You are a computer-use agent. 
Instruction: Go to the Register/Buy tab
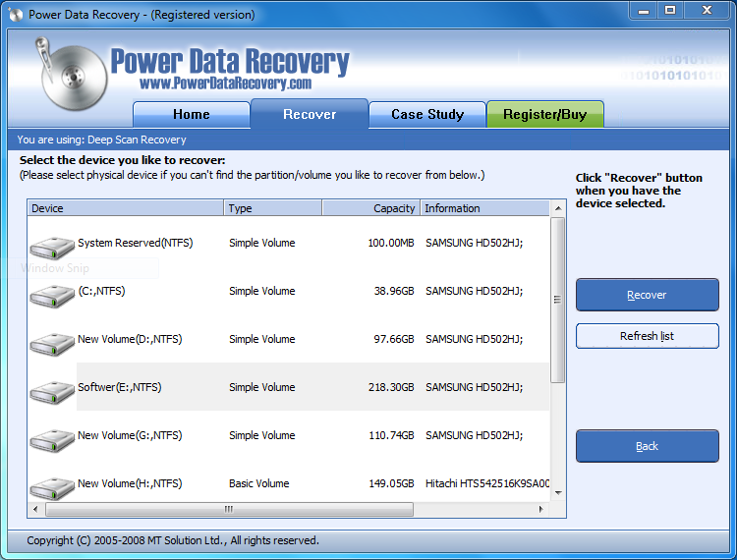[x=545, y=114]
